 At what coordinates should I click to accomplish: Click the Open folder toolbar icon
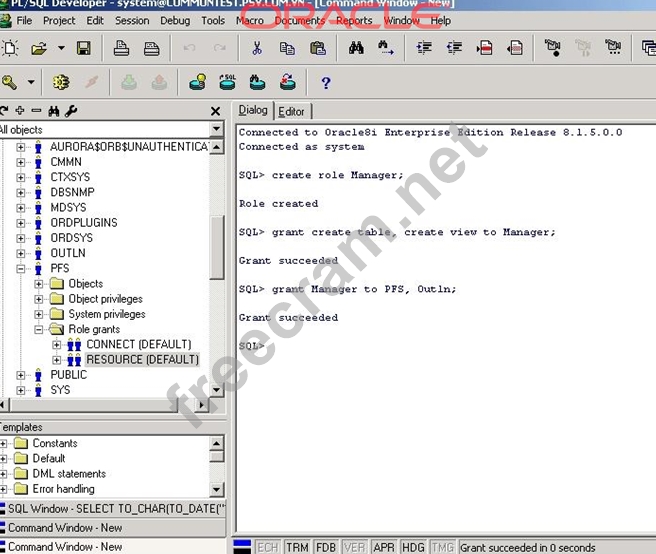point(39,49)
